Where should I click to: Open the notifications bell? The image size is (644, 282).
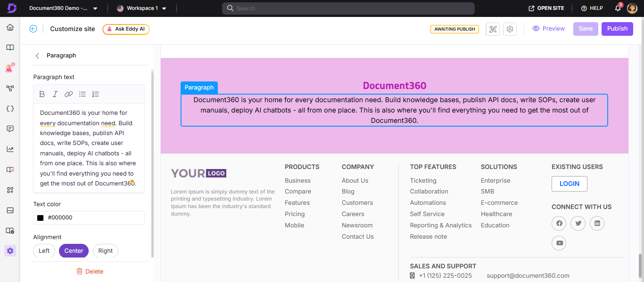pyautogui.click(x=618, y=8)
